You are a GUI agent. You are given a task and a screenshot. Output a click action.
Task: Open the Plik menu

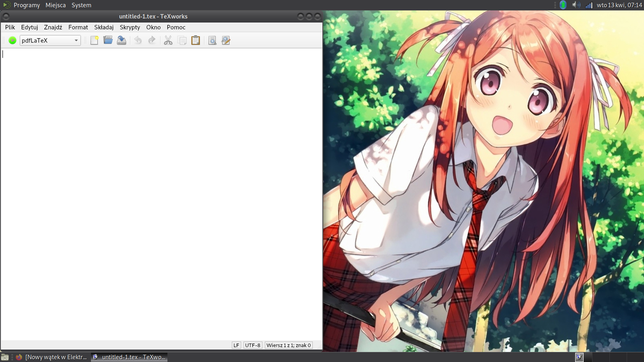[x=10, y=27]
